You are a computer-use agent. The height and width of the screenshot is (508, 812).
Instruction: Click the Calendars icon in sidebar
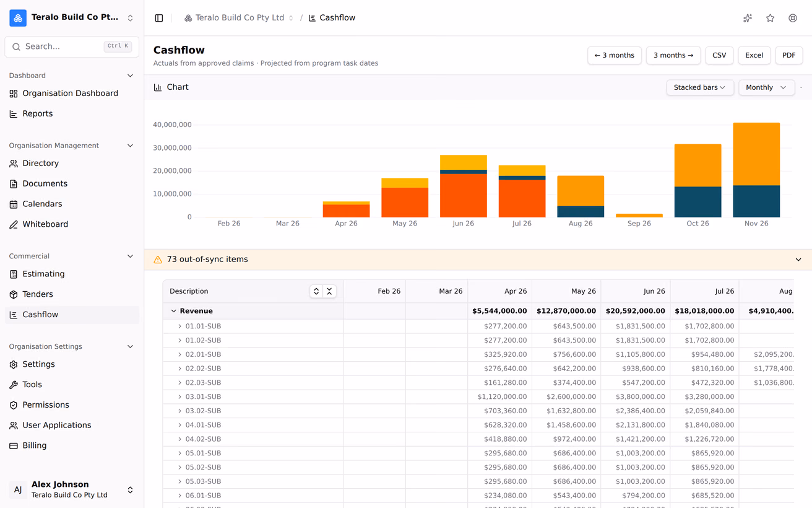click(x=14, y=204)
